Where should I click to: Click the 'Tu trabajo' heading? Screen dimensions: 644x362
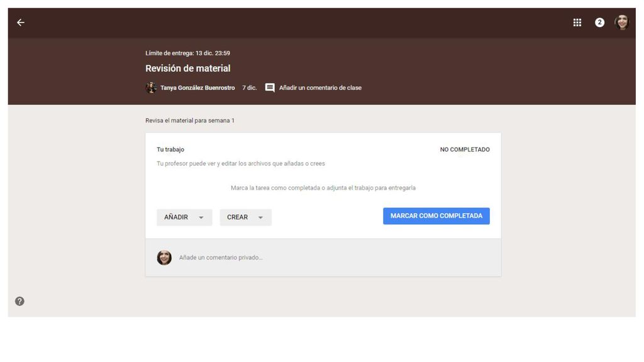coord(170,150)
